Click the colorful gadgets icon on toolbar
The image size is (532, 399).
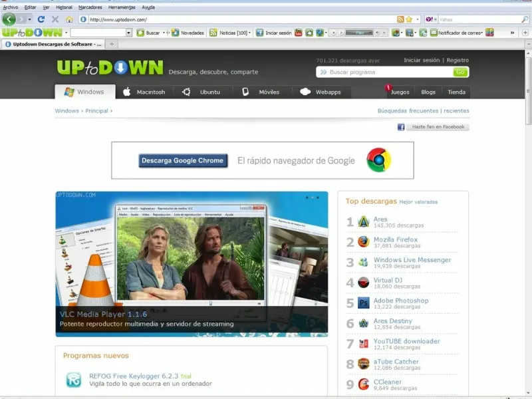point(489,33)
